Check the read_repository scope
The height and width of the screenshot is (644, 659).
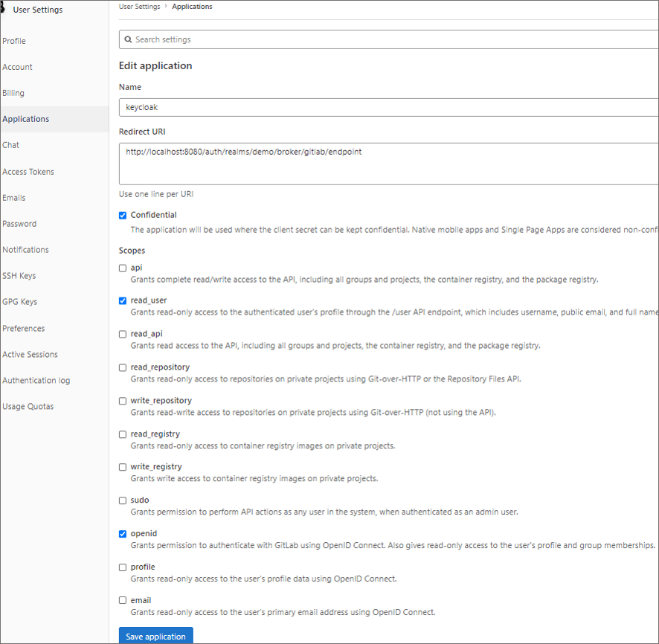tap(123, 367)
